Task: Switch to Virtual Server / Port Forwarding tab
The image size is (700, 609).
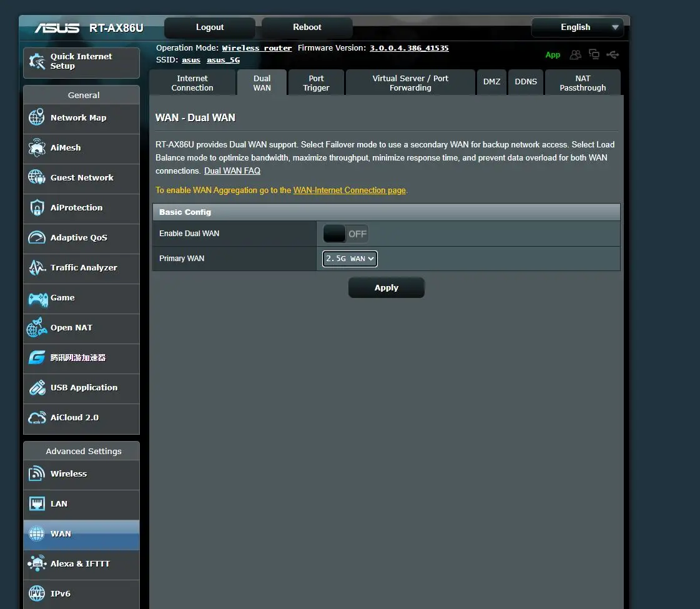Action: (410, 82)
